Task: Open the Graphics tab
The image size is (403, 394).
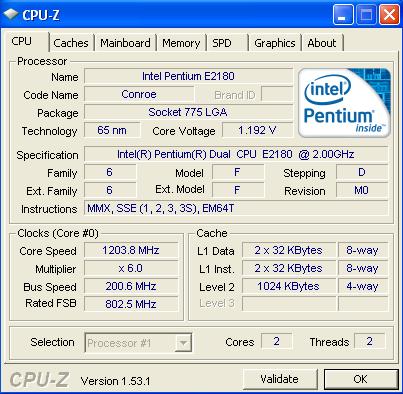Action: 275,43
